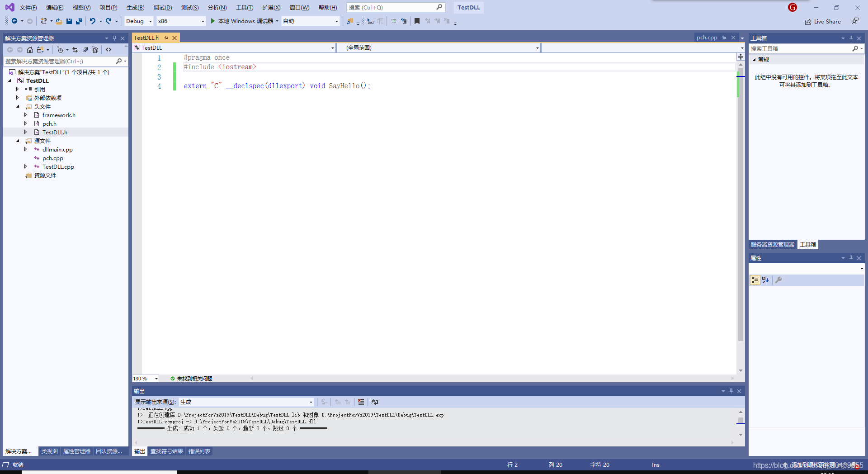Screen dimensions: 868x474
Task: Collapse the 常规 group in Toolbox
Action: tap(754, 59)
